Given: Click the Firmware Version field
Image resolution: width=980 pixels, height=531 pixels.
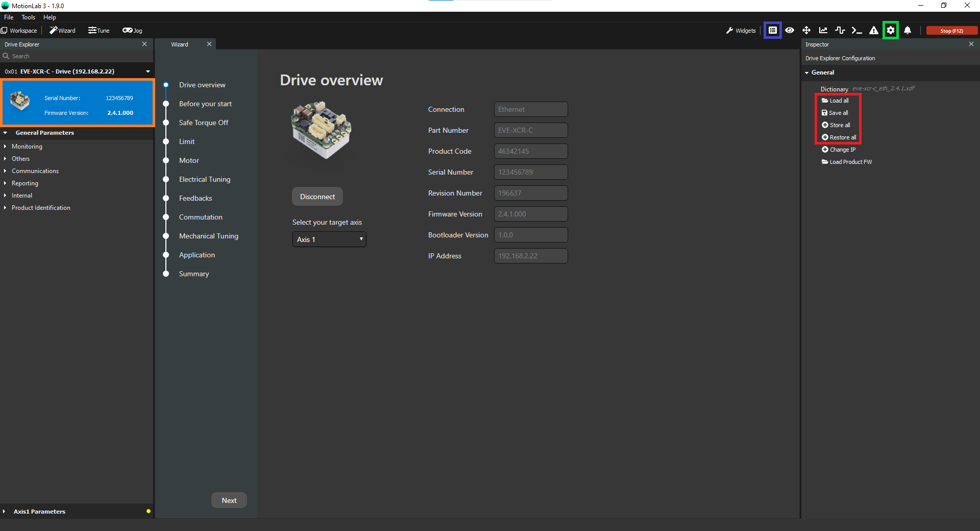Looking at the screenshot, I should (x=531, y=214).
